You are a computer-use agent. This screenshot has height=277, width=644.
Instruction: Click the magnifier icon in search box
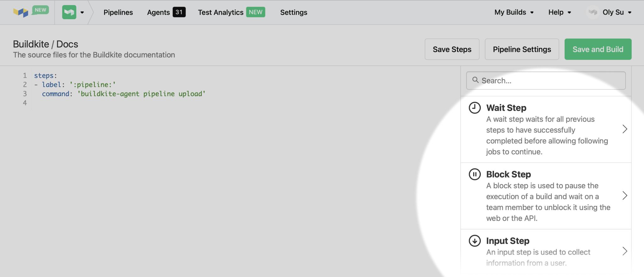click(x=475, y=80)
